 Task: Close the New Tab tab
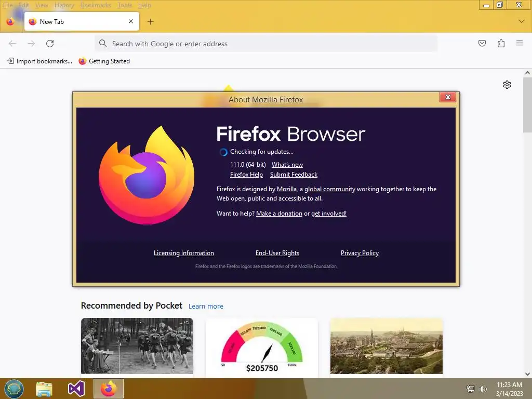pos(131,21)
